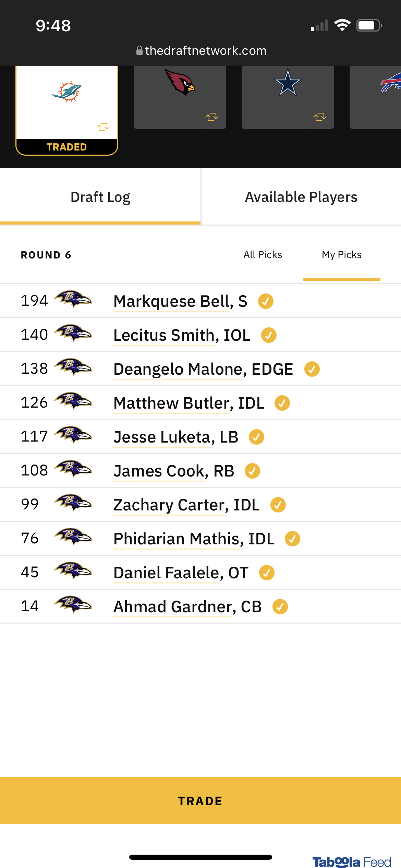401x868 pixels.
Task: Click the Miami Dolphins logo
Action: 67,92
